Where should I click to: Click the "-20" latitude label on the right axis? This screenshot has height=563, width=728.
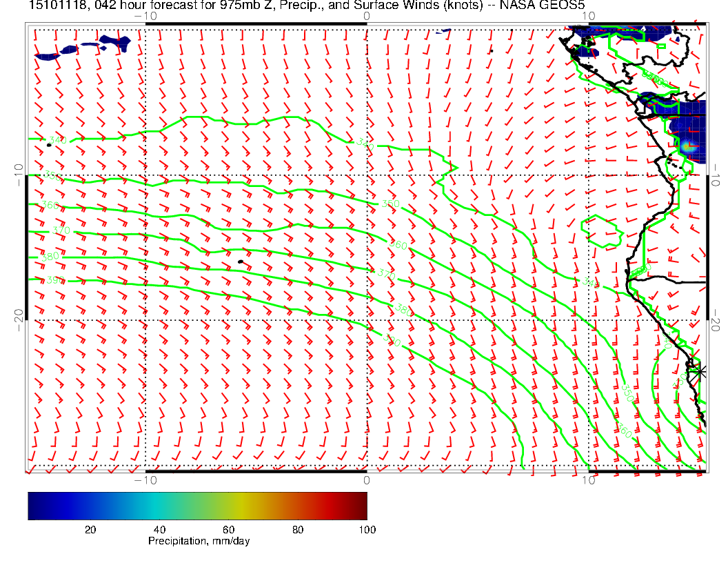tap(716, 320)
